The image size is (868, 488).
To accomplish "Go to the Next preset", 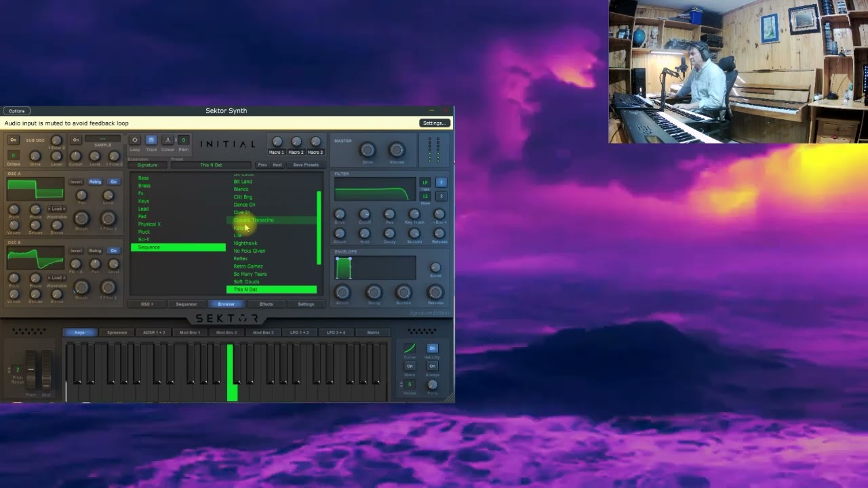I will (x=277, y=165).
